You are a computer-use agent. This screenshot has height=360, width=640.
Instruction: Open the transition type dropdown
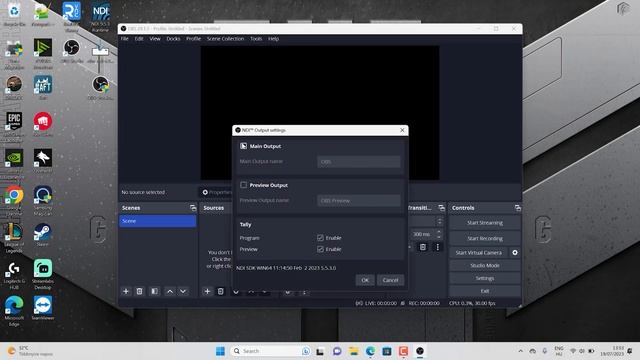[427, 221]
